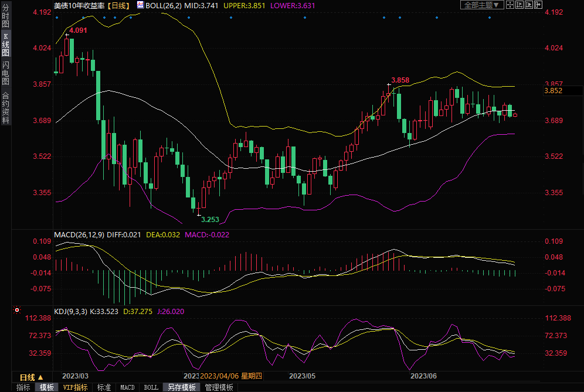Click the first blue event dot on chart
This screenshot has width=584, height=392.
coord(57,18)
